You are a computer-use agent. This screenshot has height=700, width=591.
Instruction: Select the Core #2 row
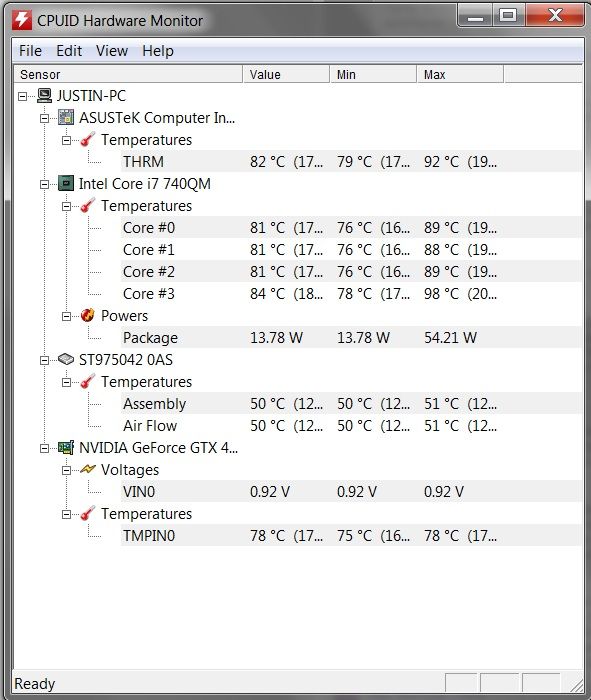[351, 271]
